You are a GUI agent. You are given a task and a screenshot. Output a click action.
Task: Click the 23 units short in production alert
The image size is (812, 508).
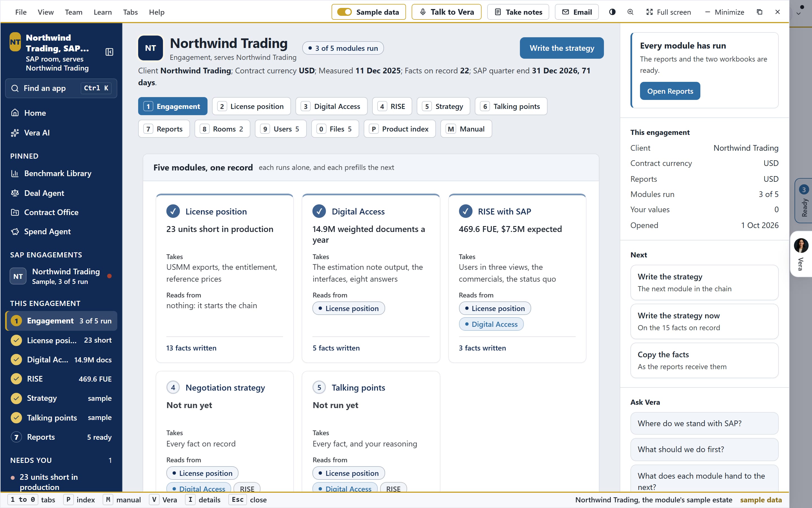tap(61, 481)
